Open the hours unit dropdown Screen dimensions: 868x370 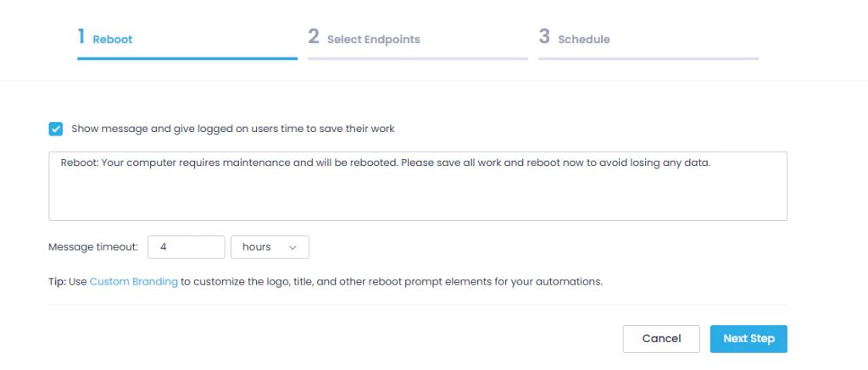[x=270, y=247]
